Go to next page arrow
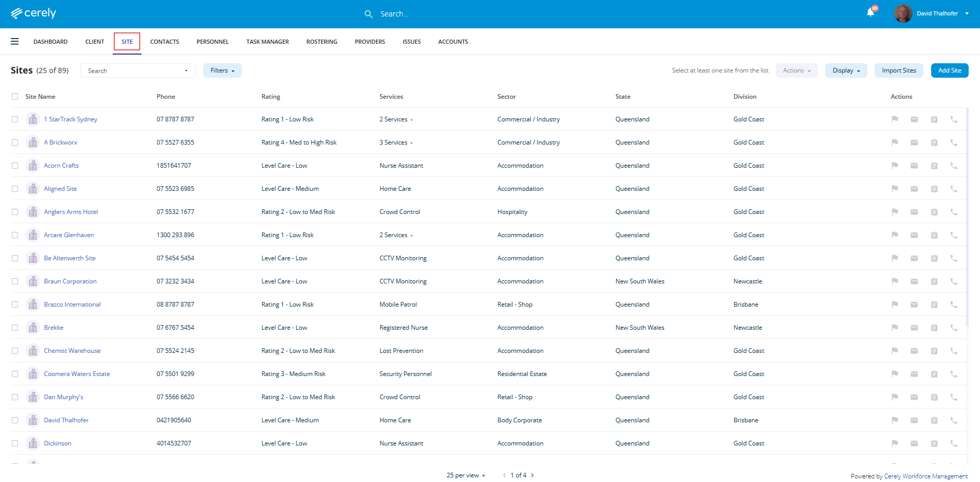This screenshot has height=482, width=980. point(532,475)
